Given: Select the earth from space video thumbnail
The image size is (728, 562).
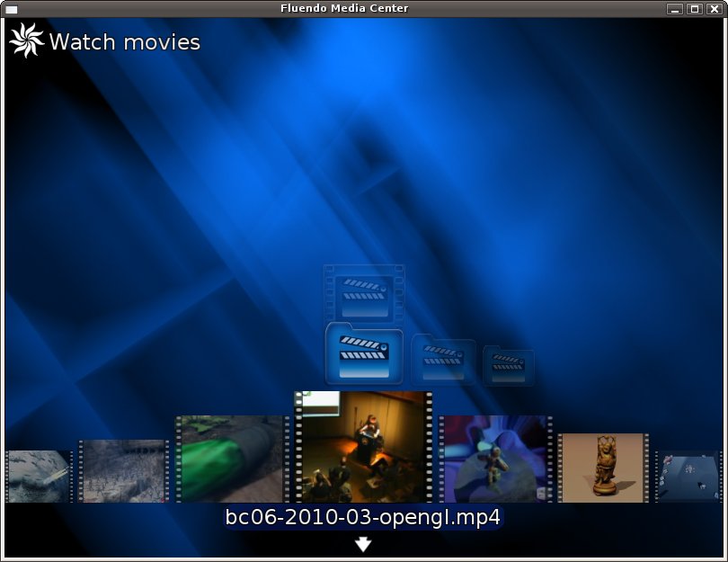Looking at the screenshot, I should [39, 476].
